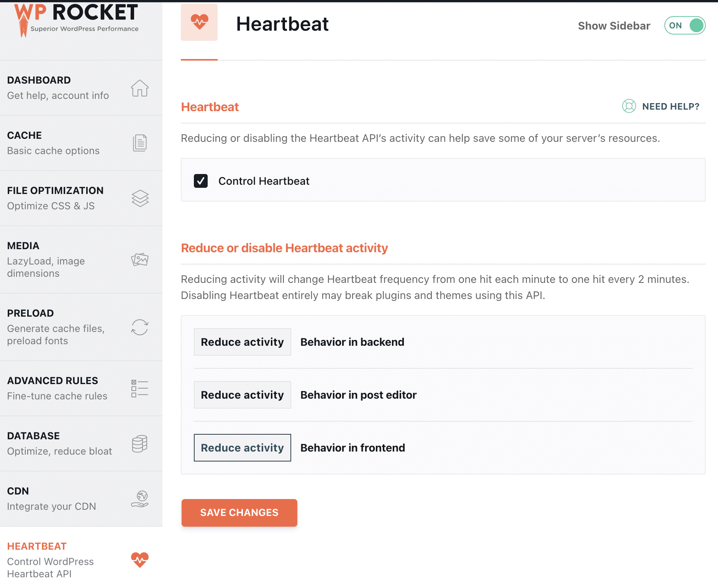
Task: Click the Database stack icon
Action: click(139, 443)
